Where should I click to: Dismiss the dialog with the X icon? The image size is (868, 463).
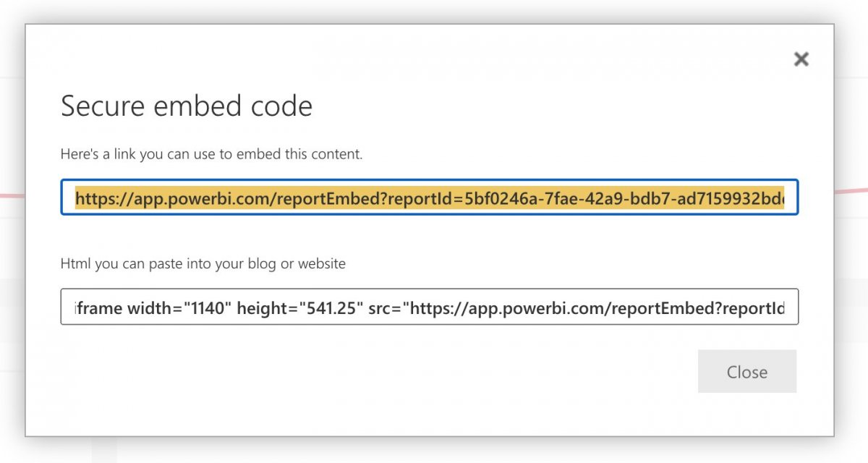(801, 59)
